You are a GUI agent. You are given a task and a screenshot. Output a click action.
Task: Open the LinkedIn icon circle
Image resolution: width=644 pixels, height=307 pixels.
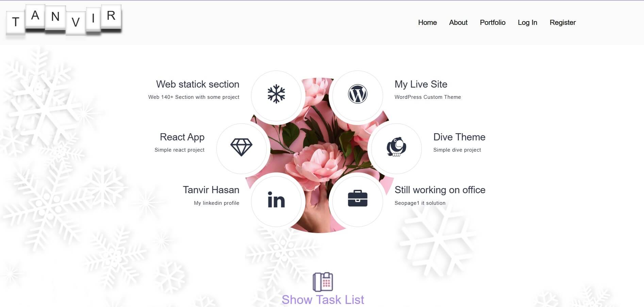276,201
